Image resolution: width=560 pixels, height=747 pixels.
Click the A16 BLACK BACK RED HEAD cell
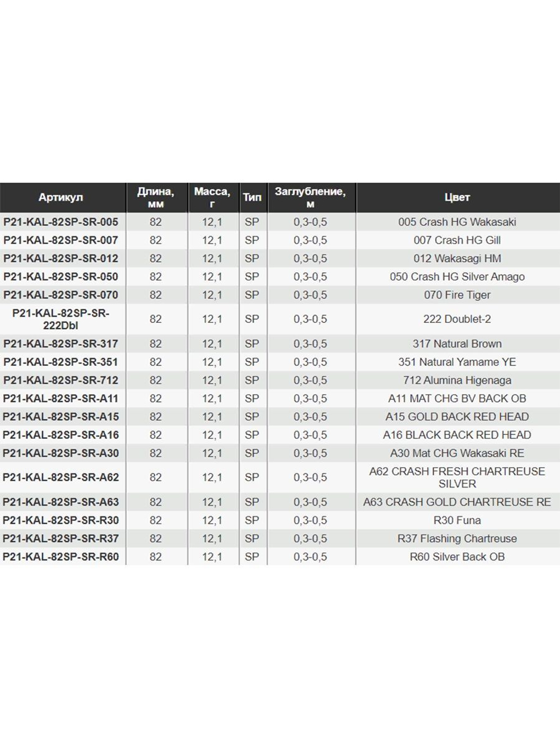[x=457, y=435]
